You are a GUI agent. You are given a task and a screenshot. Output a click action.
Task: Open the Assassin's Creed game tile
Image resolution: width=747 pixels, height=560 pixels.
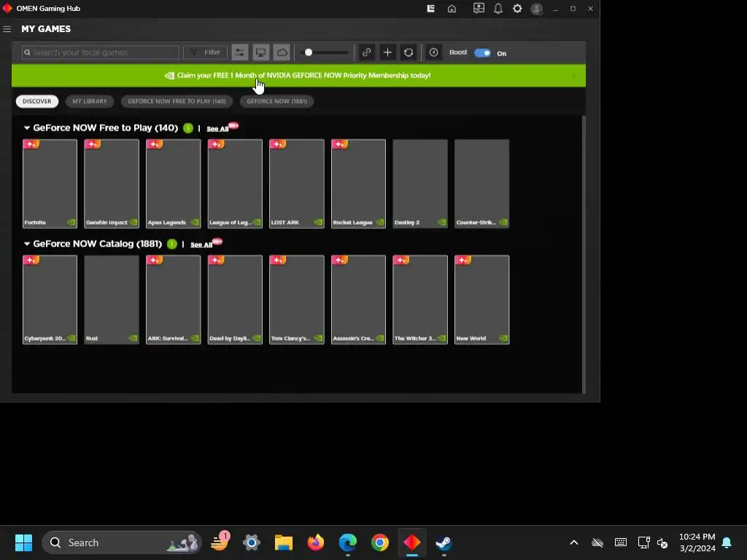tap(358, 300)
